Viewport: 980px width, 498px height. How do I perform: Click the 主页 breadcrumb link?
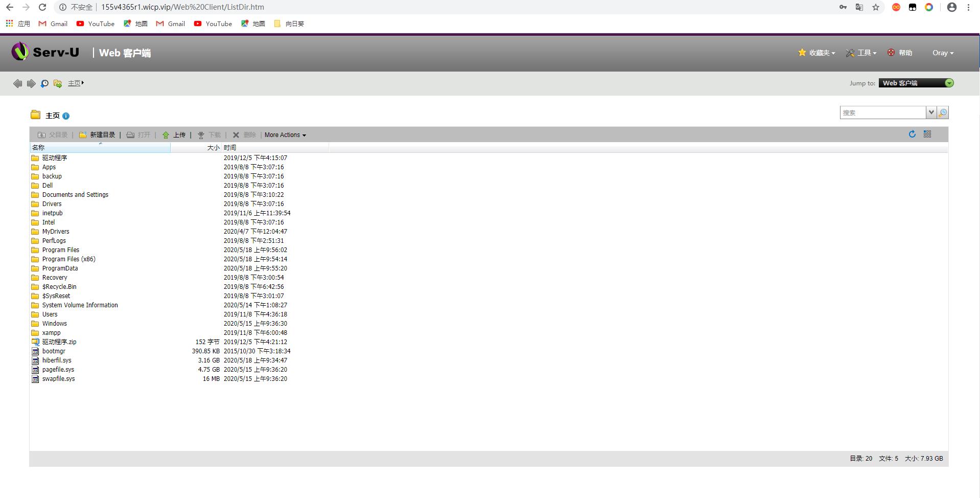[74, 83]
